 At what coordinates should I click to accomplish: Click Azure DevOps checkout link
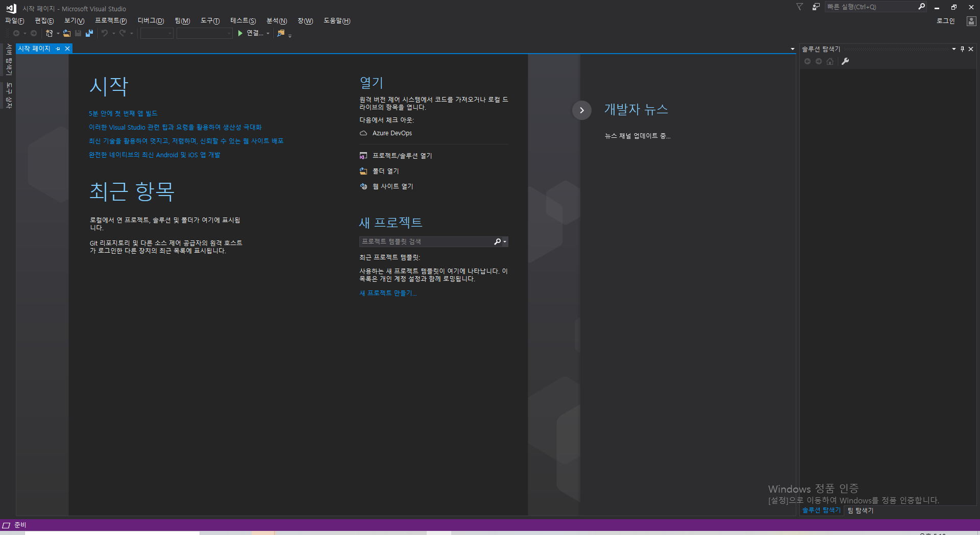tap(392, 133)
